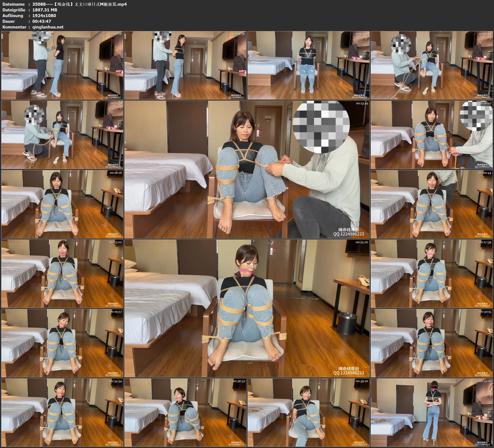Select the frame at 00:18:26
Viewport: 494px width, 448px height.
click(62, 204)
